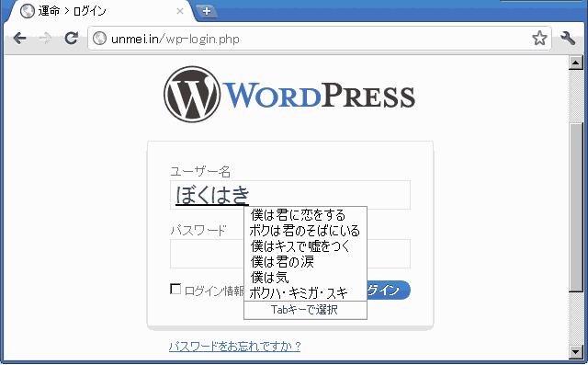
Task: Click the address bar showing unmei.in/wp-login.php
Action: [x=320, y=39]
